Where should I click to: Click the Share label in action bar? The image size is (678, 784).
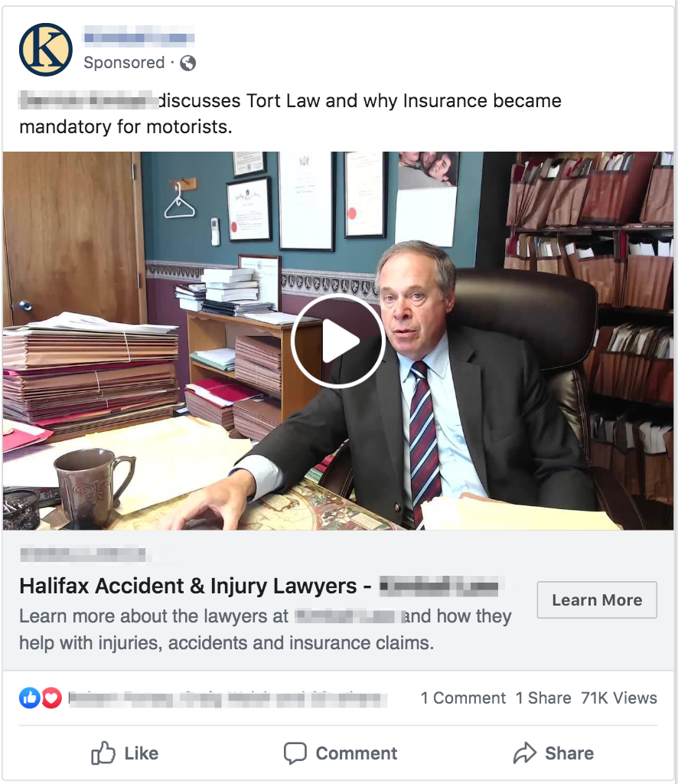point(569,753)
